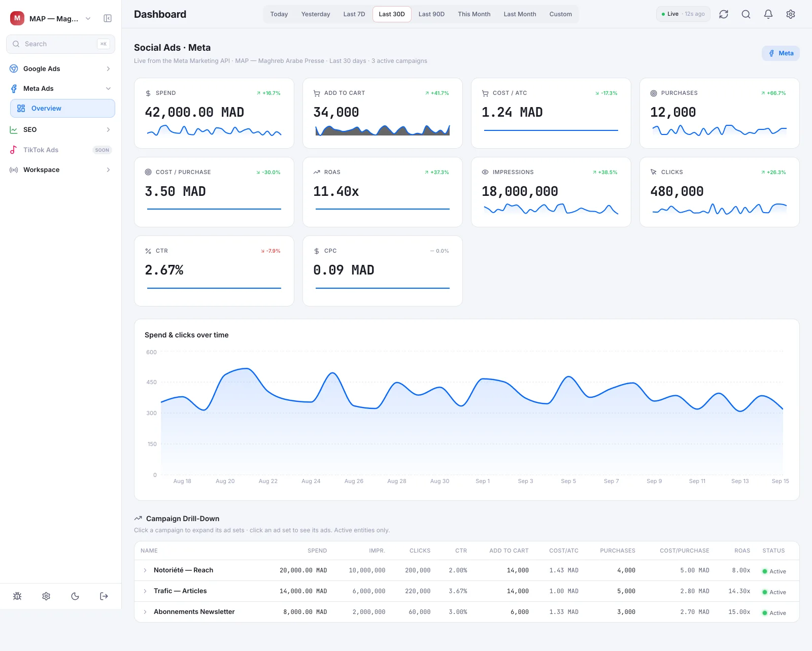Open the top bar search icon
The height and width of the screenshot is (651, 812).
point(746,14)
